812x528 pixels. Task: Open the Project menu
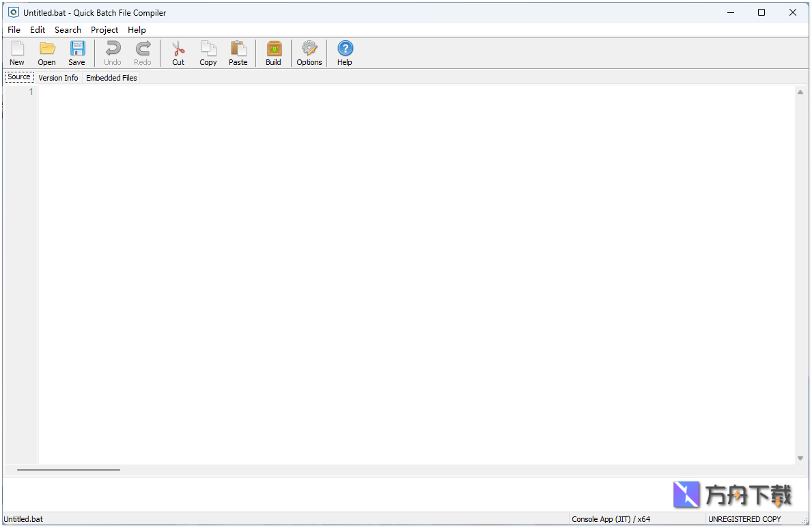click(x=104, y=29)
